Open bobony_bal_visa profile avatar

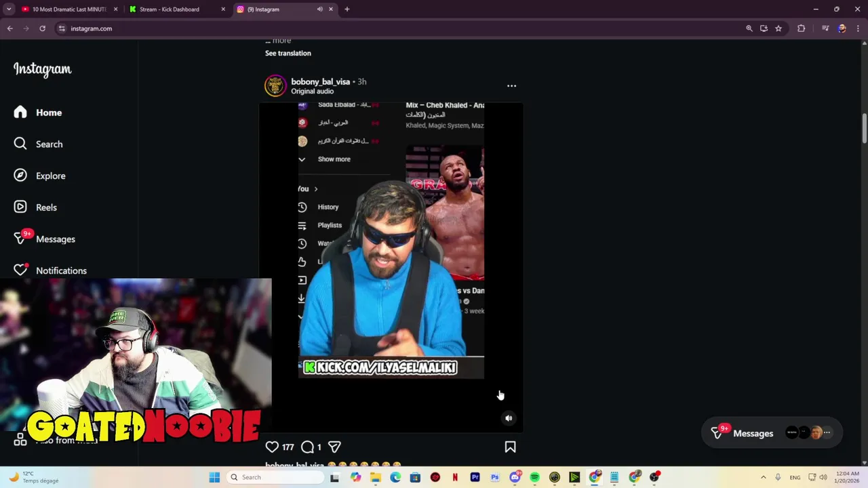click(275, 86)
